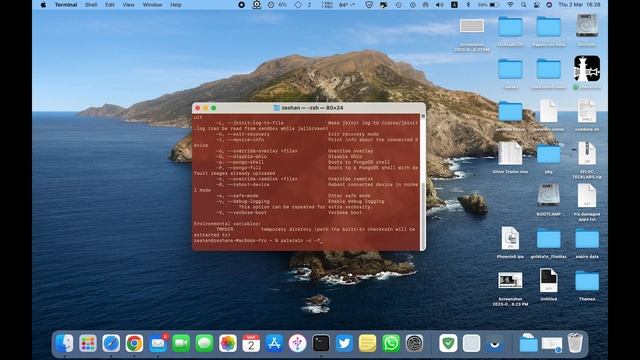640x360 pixels.
Task: Click the menu bar date and time
Action: (579, 5)
